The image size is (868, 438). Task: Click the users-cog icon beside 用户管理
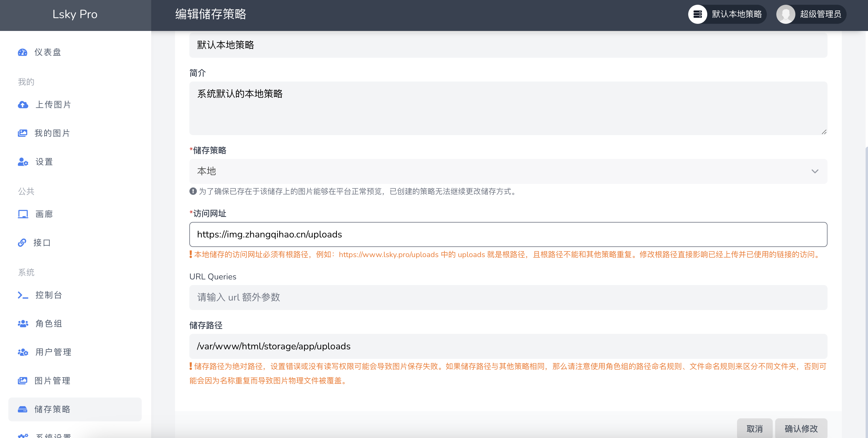23,352
